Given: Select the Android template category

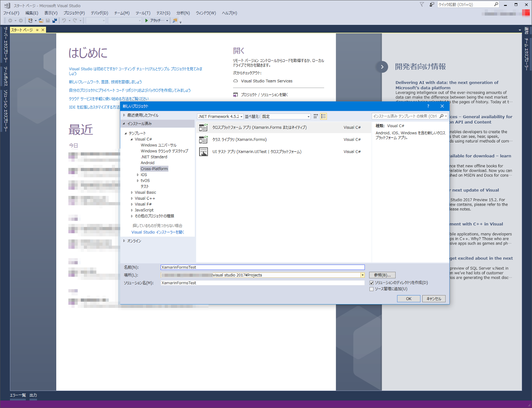Looking at the screenshot, I should click(148, 163).
